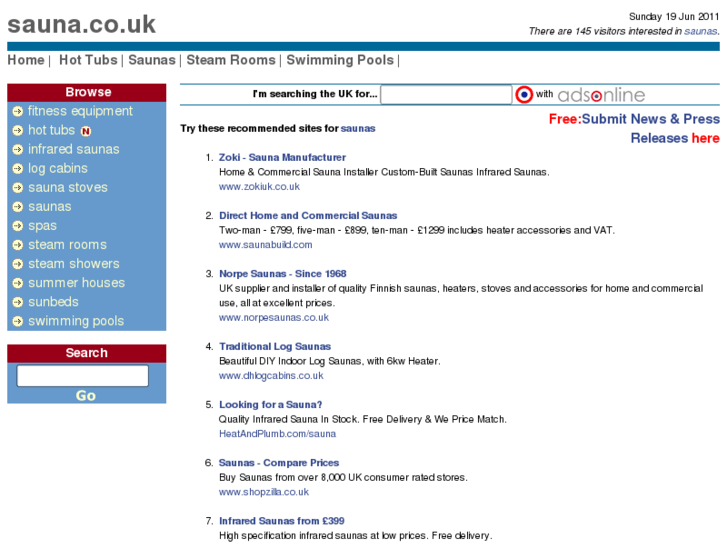Screen dimensions: 727x545
Task: Visit www.shopzilla.co.uk link
Action: [x=264, y=492]
